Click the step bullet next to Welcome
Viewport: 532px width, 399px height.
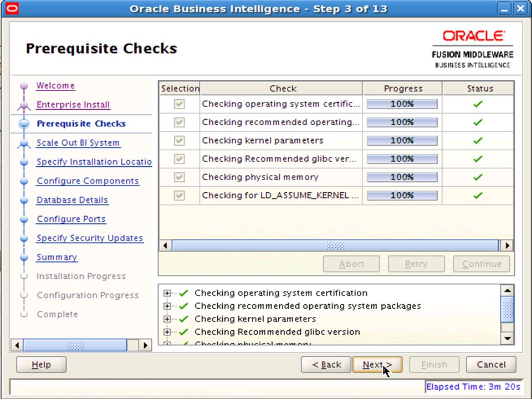tap(24, 86)
